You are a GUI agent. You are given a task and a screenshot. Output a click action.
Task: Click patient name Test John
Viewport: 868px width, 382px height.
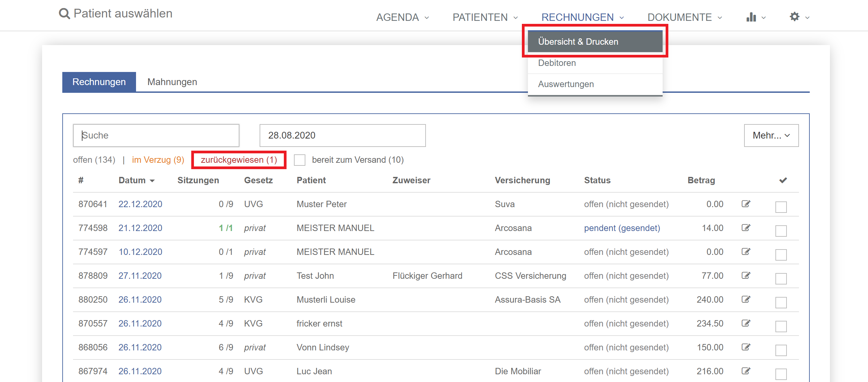pos(315,276)
